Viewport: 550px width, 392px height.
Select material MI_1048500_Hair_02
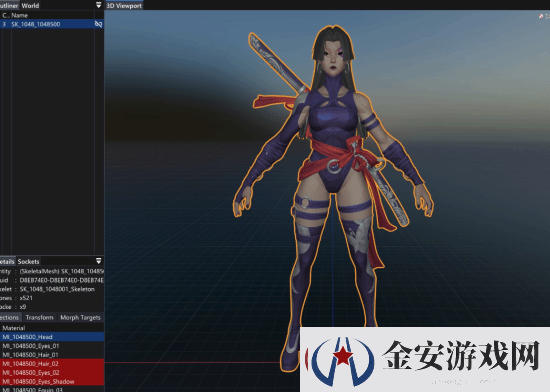click(52, 364)
